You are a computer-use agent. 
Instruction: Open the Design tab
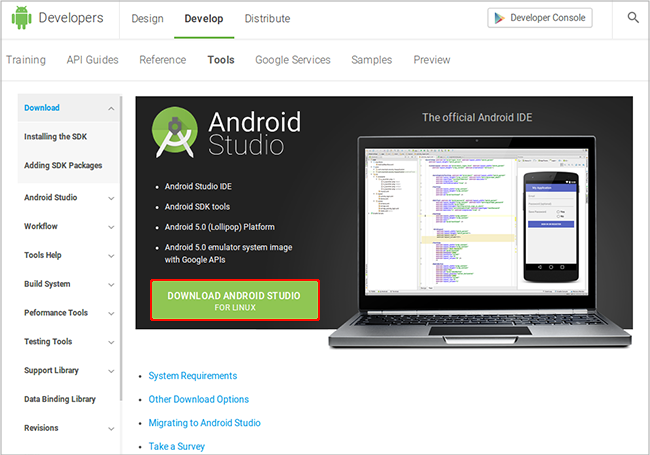pyautogui.click(x=147, y=19)
